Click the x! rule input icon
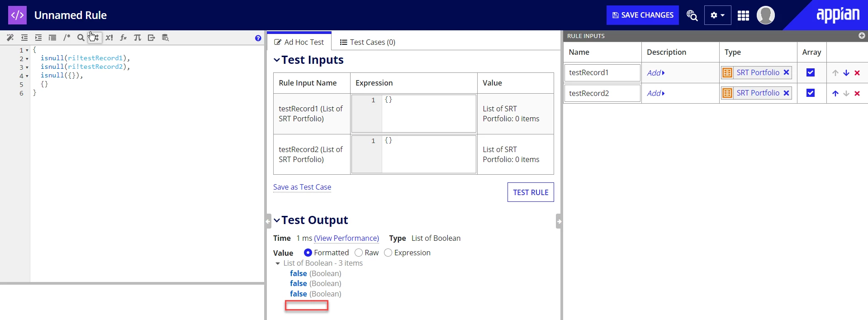 point(109,38)
